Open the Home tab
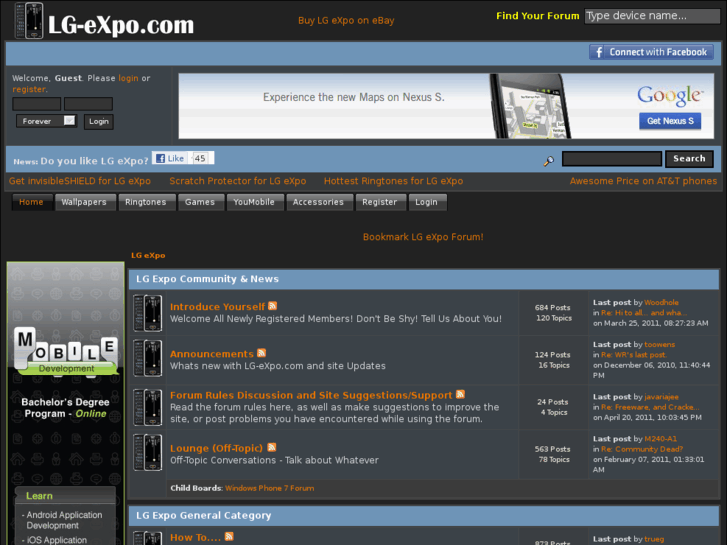 click(x=31, y=202)
